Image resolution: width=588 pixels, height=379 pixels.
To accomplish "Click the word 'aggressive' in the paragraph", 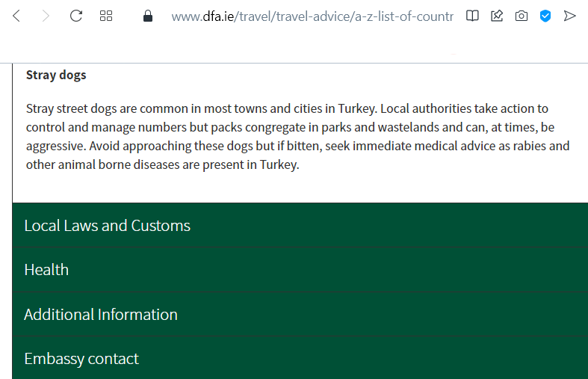I will 55,147.
